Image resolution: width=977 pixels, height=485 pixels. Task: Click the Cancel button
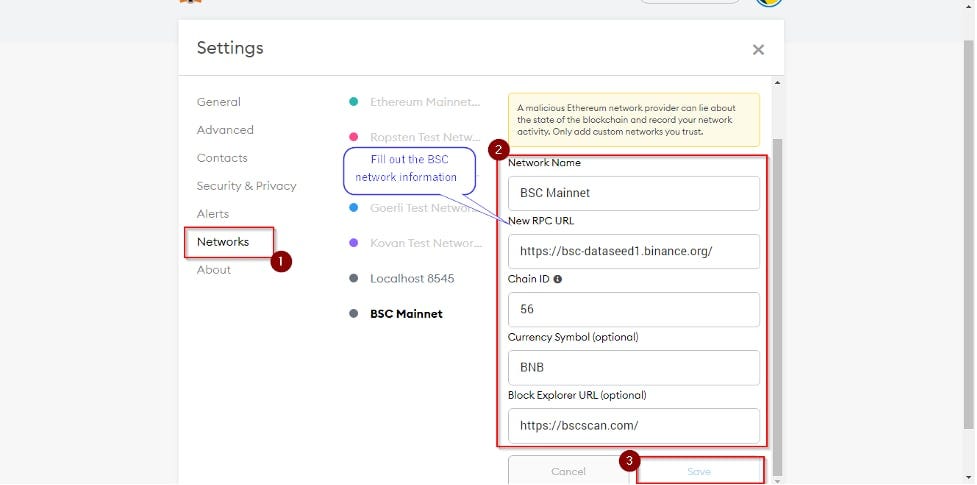[x=568, y=471]
